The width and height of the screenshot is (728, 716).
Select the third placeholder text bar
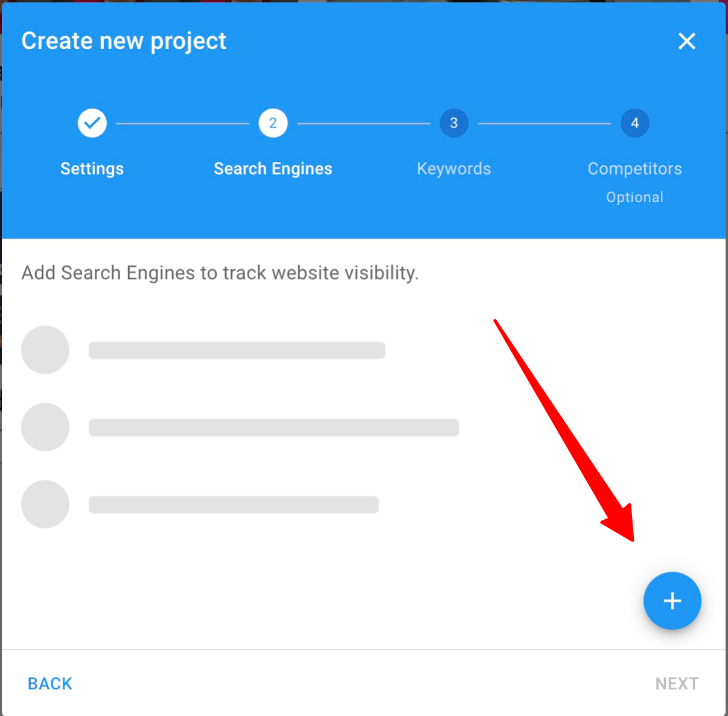pyautogui.click(x=234, y=505)
